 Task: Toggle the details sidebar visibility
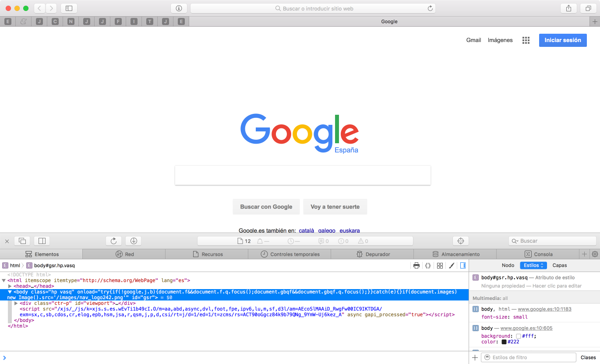click(x=463, y=265)
